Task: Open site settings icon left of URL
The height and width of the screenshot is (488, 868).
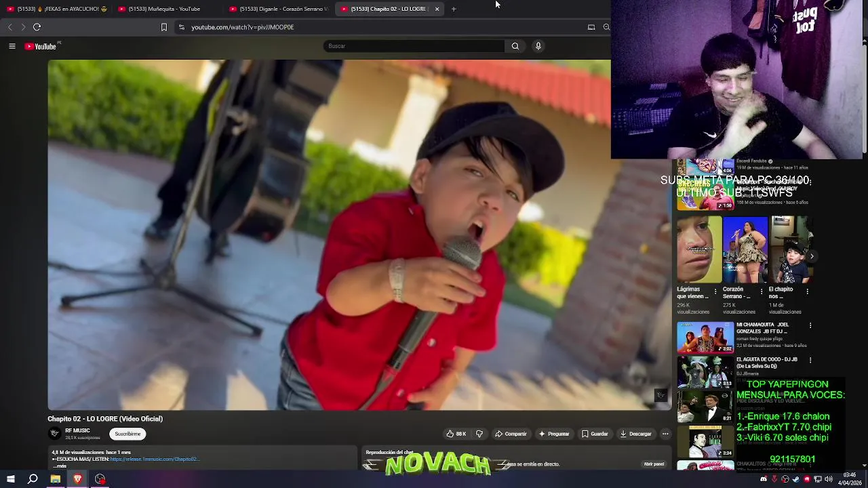Action: pos(181,27)
